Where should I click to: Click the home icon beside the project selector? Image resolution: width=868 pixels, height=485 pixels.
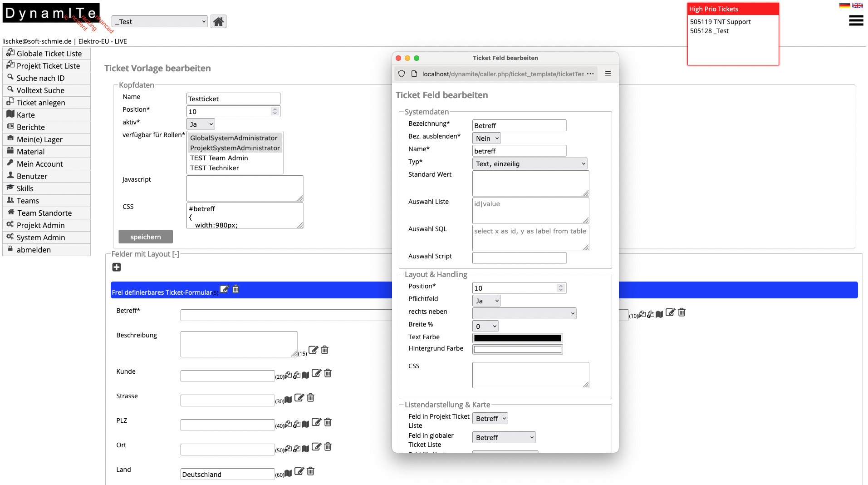click(x=218, y=21)
